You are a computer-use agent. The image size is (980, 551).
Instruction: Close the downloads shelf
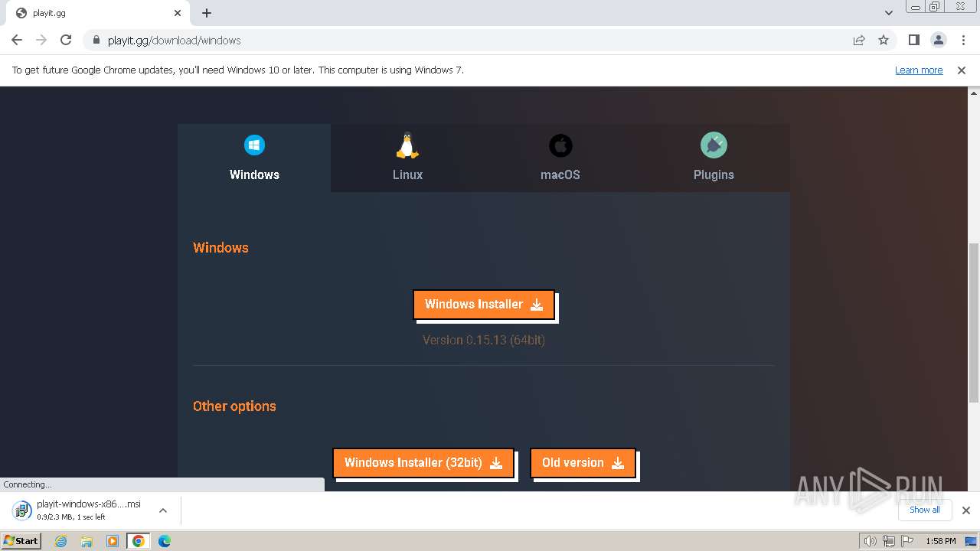tap(966, 510)
